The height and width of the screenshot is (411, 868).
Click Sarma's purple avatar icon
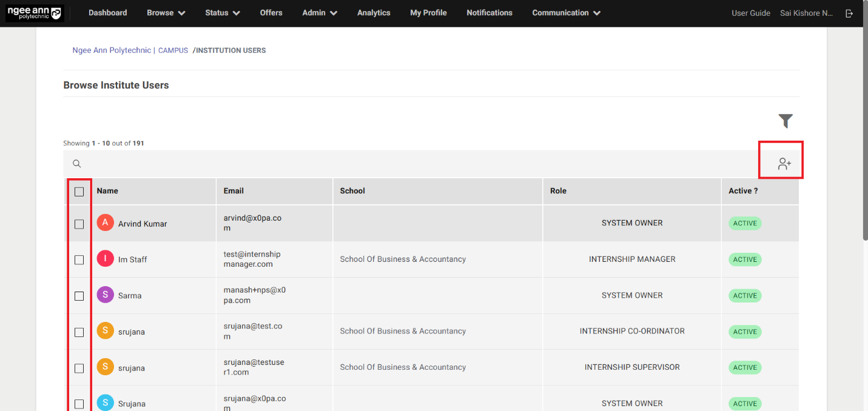[x=105, y=295]
